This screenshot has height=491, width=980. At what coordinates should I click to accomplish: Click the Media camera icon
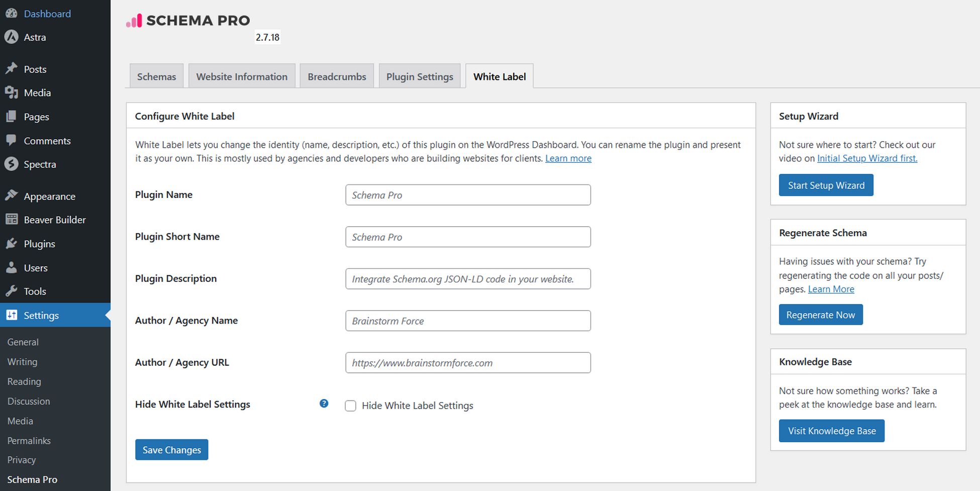[11, 92]
